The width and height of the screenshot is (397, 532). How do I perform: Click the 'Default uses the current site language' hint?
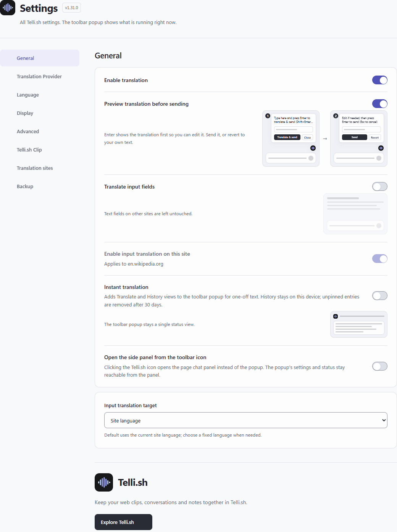coord(183,435)
